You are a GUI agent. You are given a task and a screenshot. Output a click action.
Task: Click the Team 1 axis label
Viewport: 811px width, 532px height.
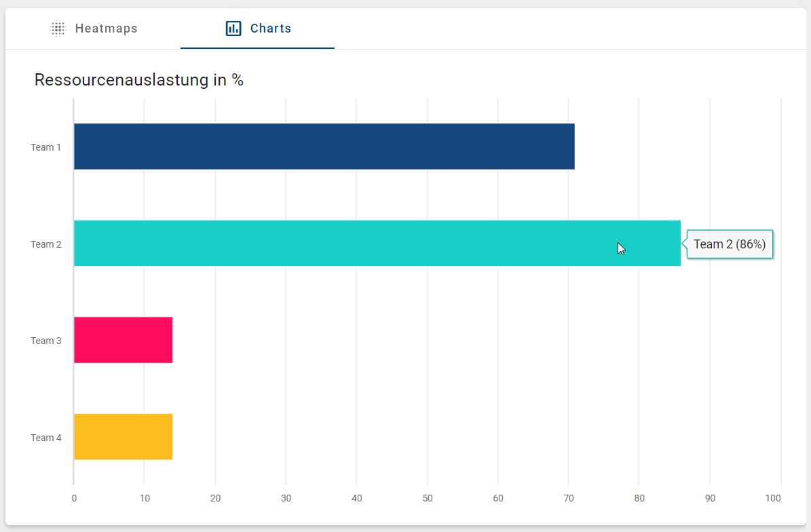pyautogui.click(x=45, y=147)
